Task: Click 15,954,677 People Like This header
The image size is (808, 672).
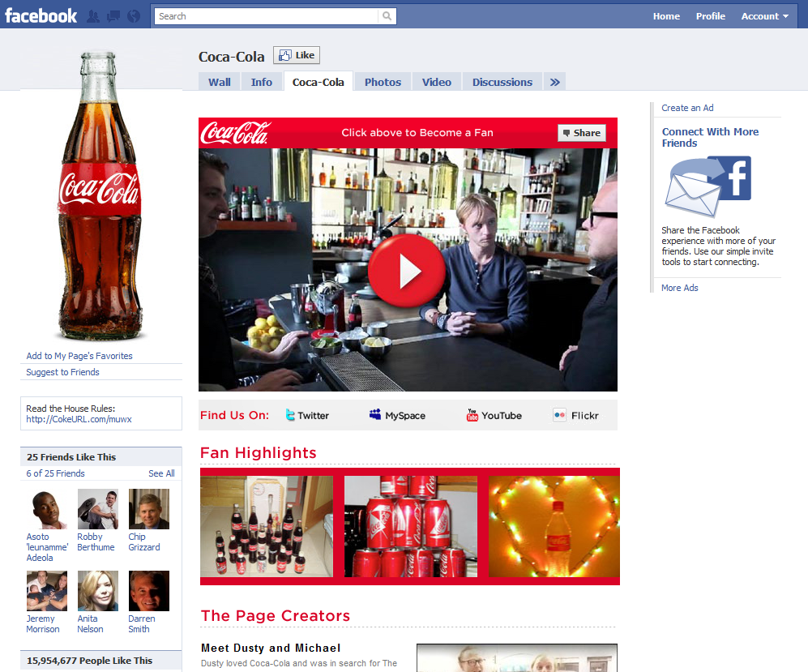Action: 90,660
